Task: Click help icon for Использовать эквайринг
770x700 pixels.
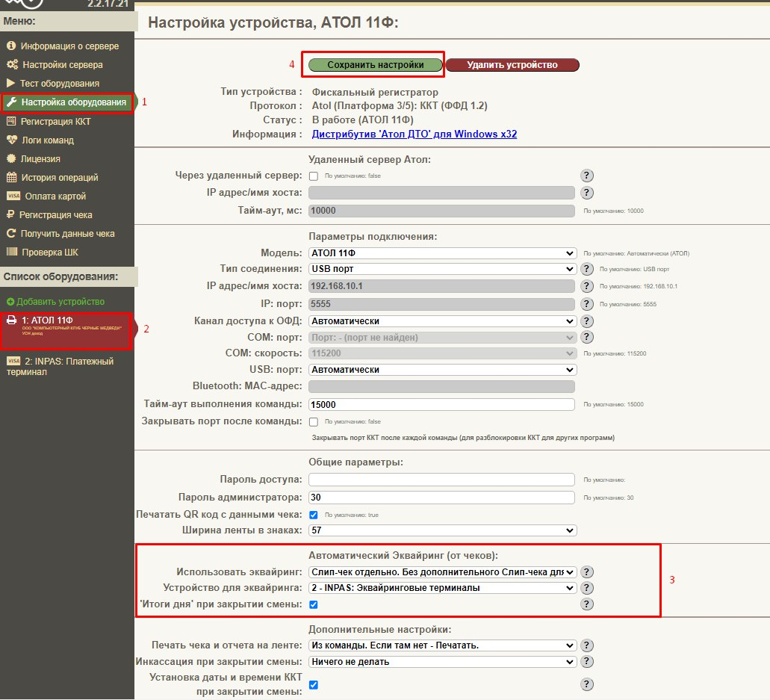Action: [x=588, y=572]
